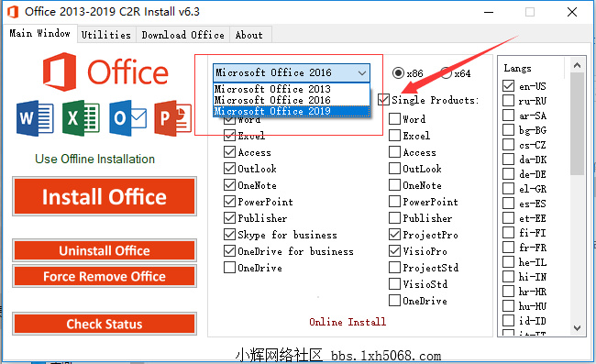Close the Office C2R Install window
The image size is (596, 364).
[572, 12]
